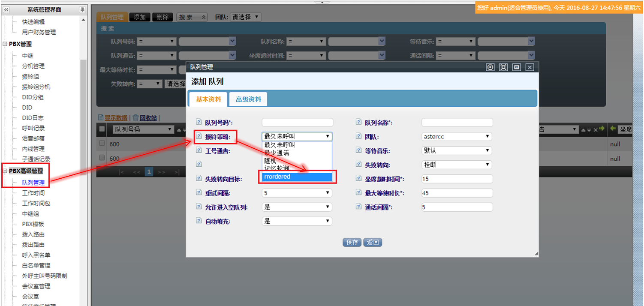Click the help icon beside 队列号码

pos(199,122)
